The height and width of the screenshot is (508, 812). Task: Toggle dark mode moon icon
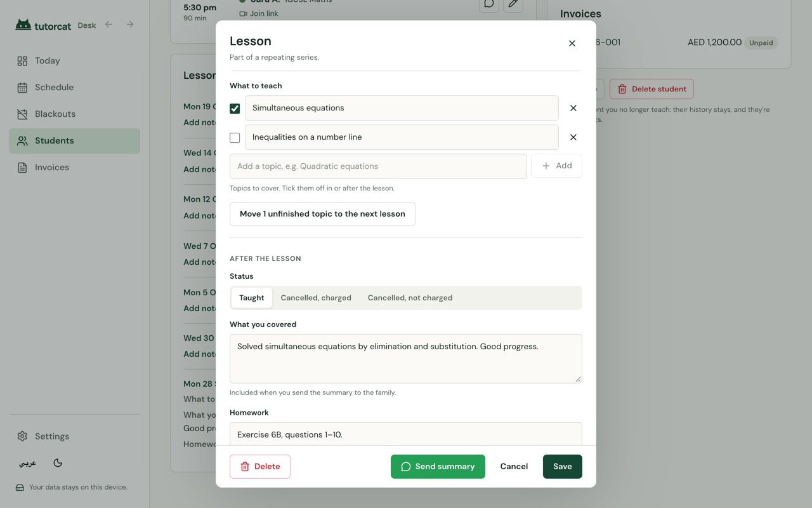tap(58, 463)
